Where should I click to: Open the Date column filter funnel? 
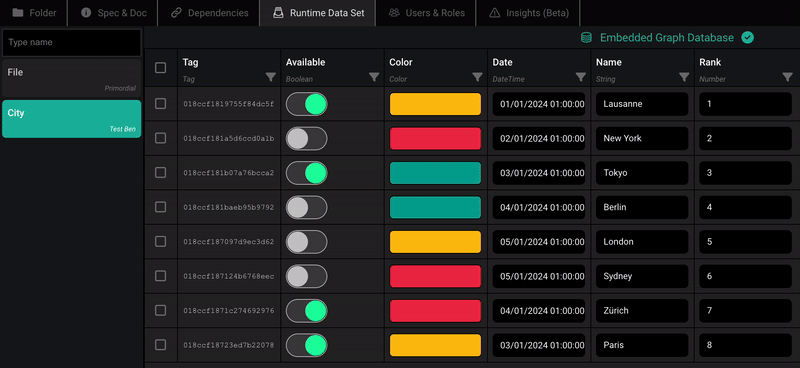point(581,77)
